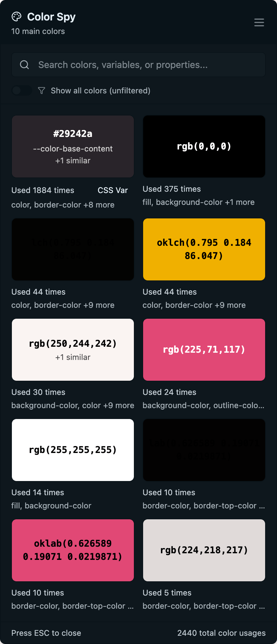Viewport: 277px width, 644px height.
Task: Select the light gray rgb(224,218,217) swatch
Action: tap(204, 550)
